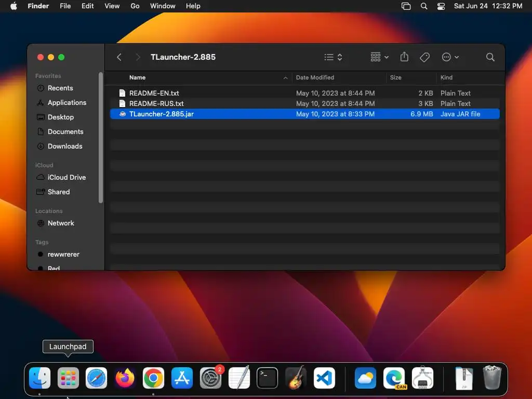
Task: Click the date and time in menu bar
Action: (488, 6)
